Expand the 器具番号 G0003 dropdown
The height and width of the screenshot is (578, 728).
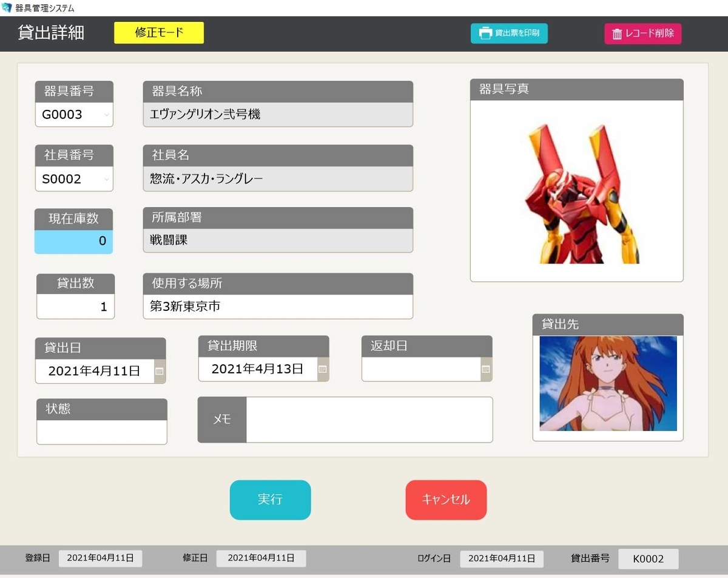pyautogui.click(x=107, y=115)
